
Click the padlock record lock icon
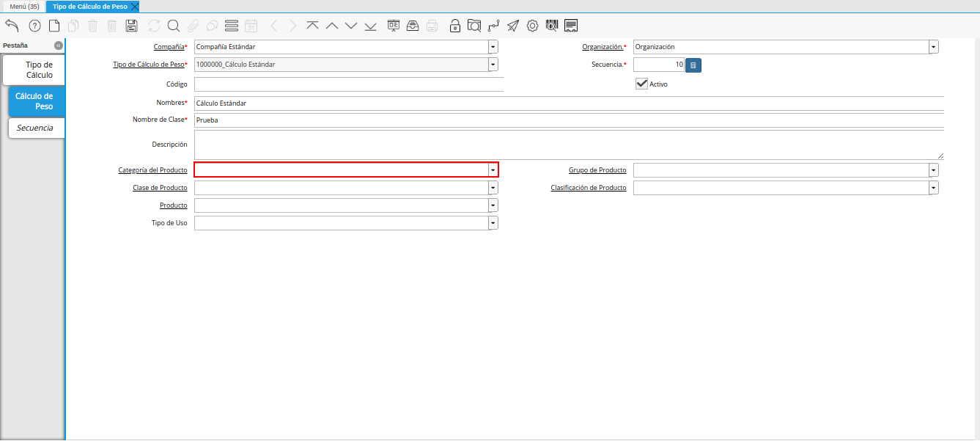pos(455,26)
